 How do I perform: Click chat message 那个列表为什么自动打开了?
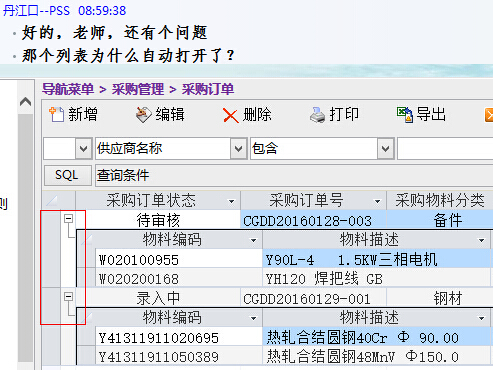pyautogui.click(x=128, y=56)
